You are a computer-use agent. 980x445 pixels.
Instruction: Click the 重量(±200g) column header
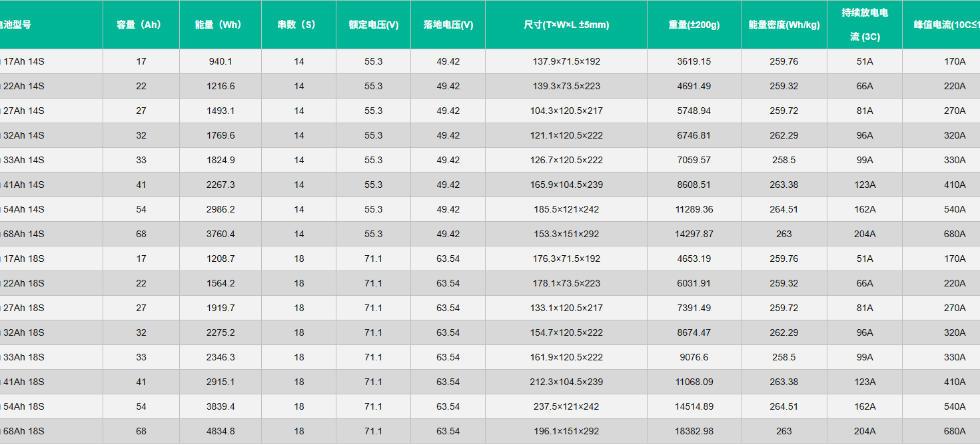694,25
